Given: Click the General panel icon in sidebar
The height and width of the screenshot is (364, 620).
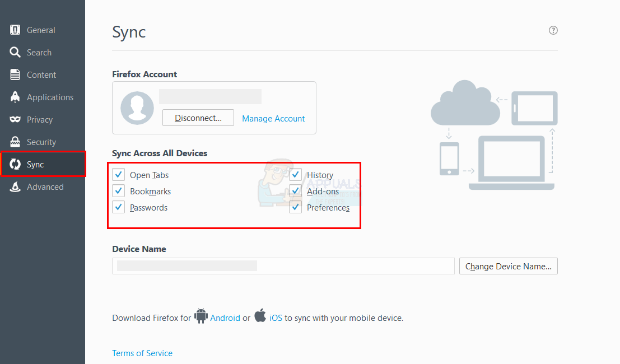Looking at the screenshot, I should coord(15,30).
